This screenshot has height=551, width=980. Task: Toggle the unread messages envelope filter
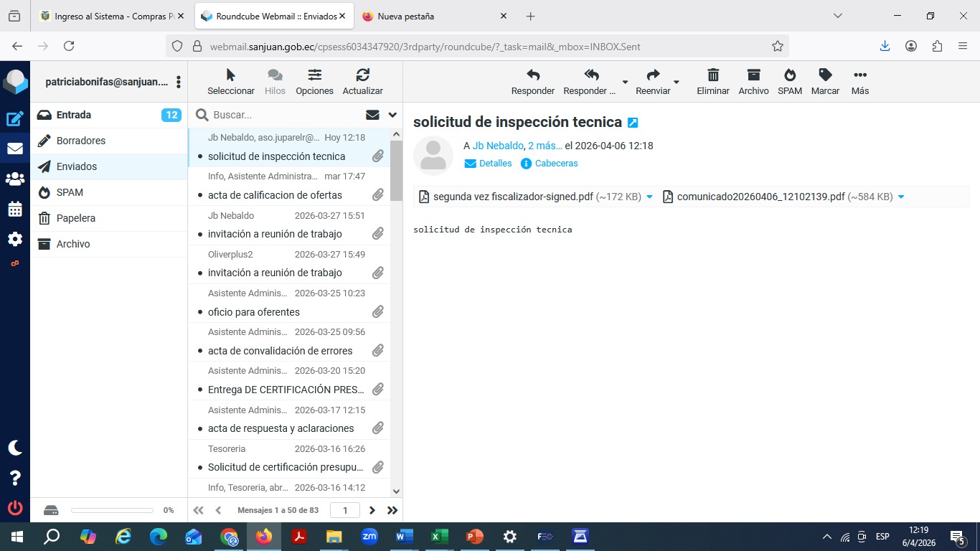coord(372,115)
